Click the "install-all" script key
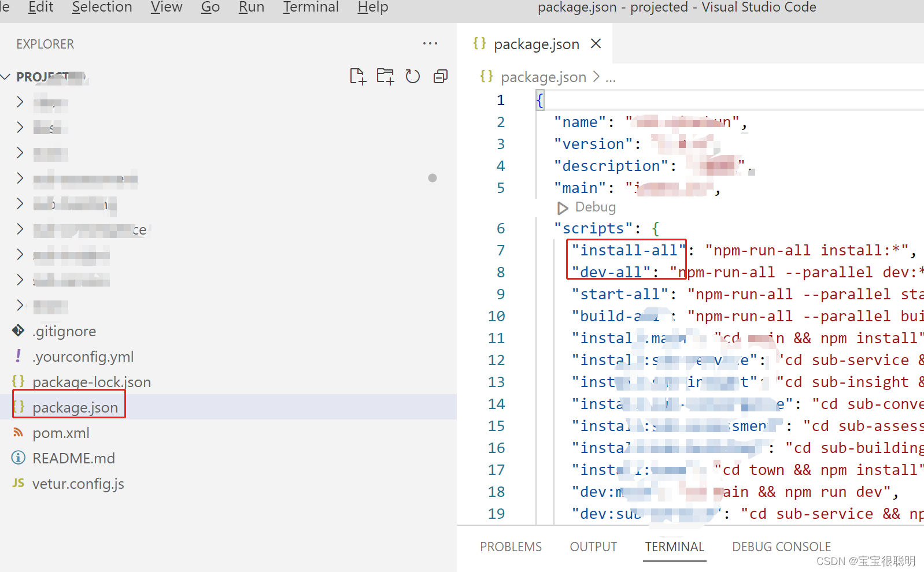The height and width of the screenshot is (572, 924). click(629, 250)
